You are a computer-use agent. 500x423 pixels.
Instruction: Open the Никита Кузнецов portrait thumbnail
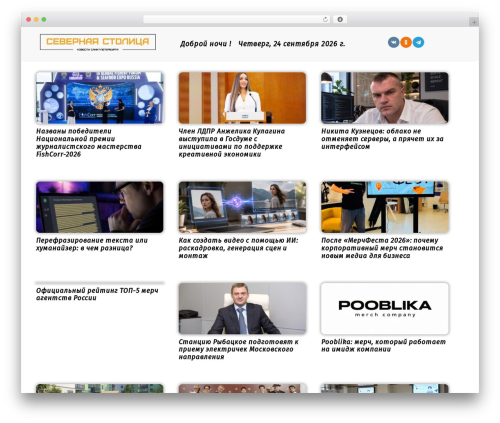pos(385,98)
